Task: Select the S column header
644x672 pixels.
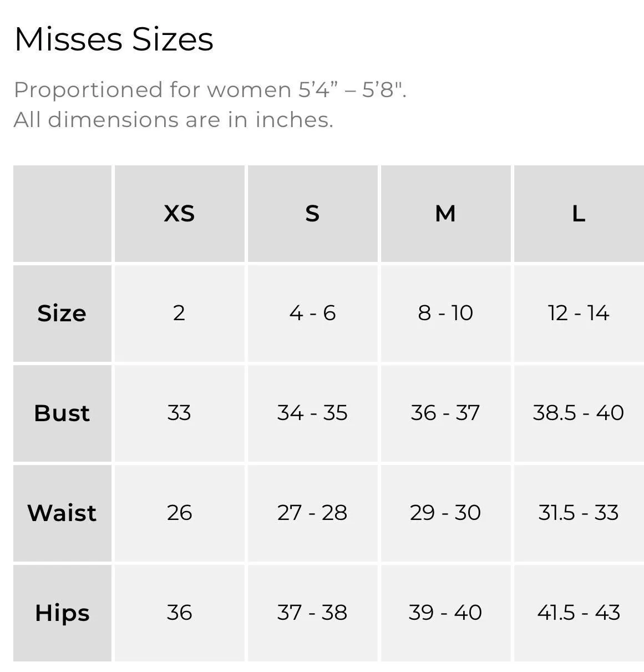Action: click(312, 214)
